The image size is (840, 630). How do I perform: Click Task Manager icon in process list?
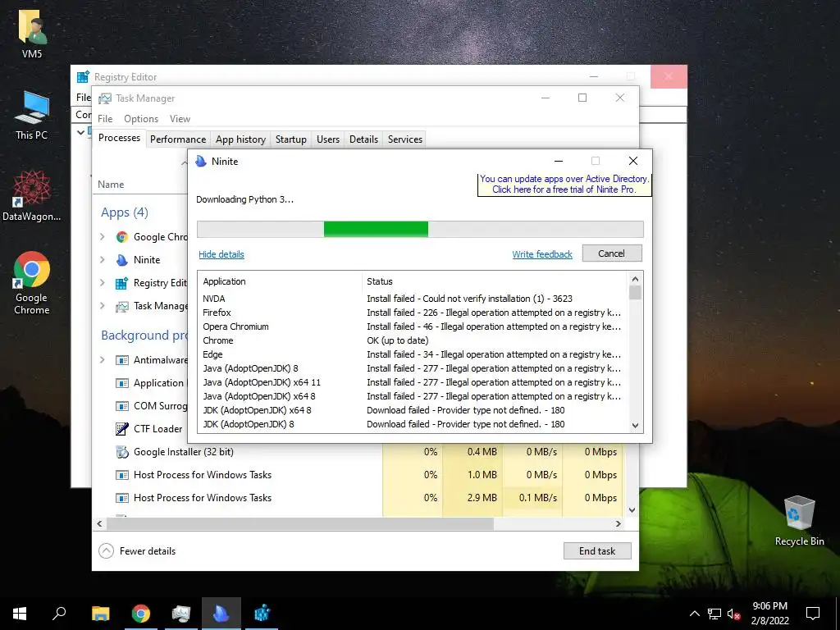tap(122, 306)
